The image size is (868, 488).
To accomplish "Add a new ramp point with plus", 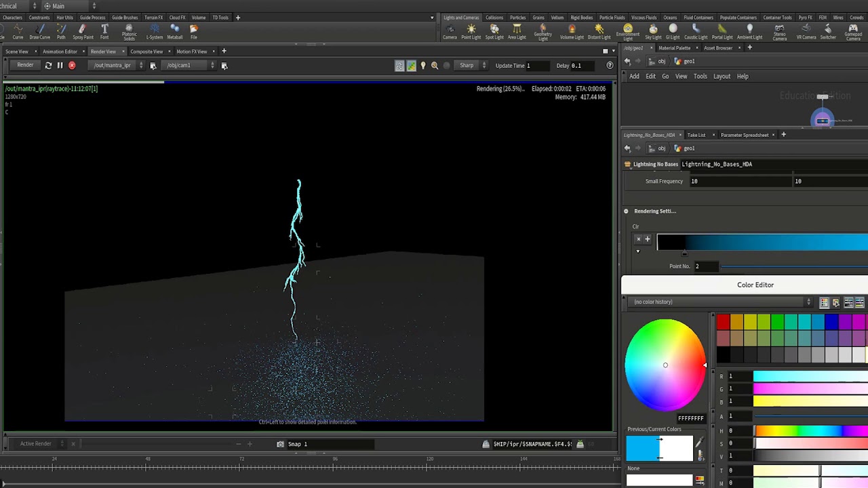I will coord(647,239).
